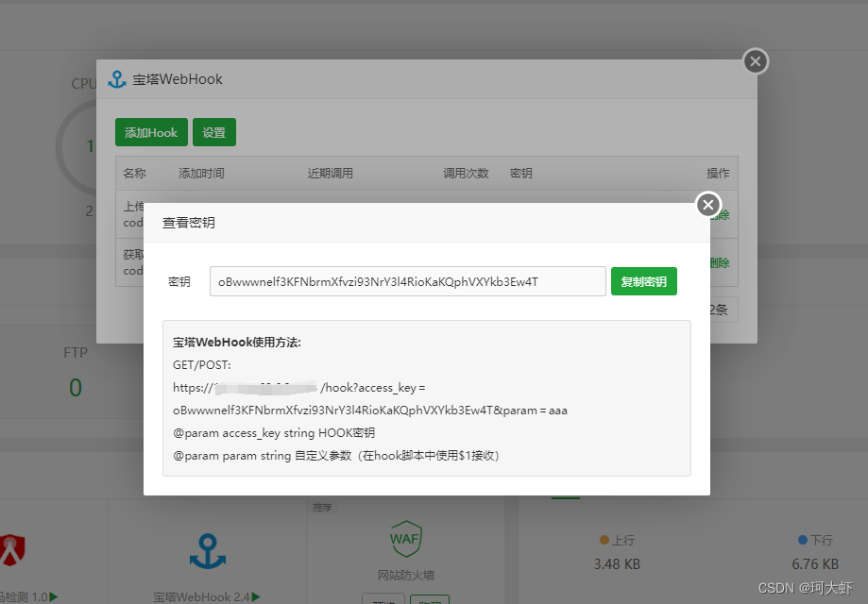The height and width of the screenshot is (604, 868).
Task: Click the @param access_key description line
Action: [x=274, y=433]
